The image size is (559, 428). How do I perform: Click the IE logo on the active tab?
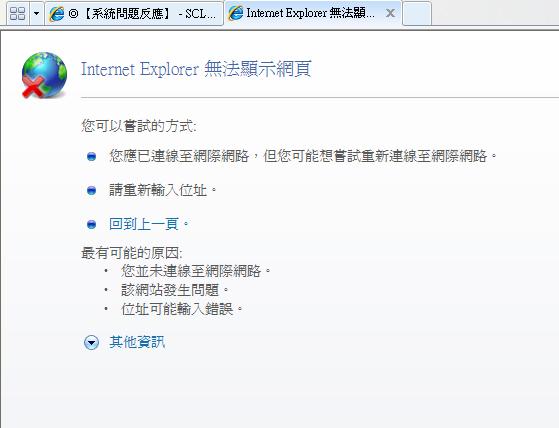236,13
